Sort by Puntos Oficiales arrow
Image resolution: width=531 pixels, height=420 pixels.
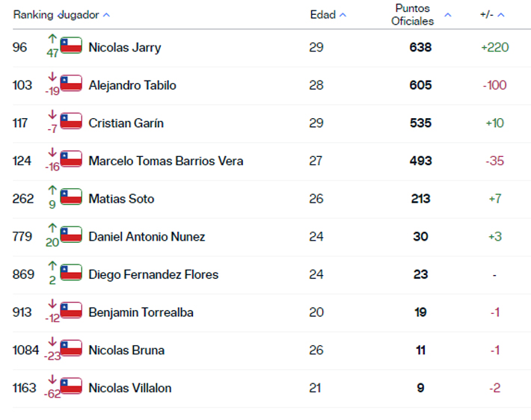(448, 15)
